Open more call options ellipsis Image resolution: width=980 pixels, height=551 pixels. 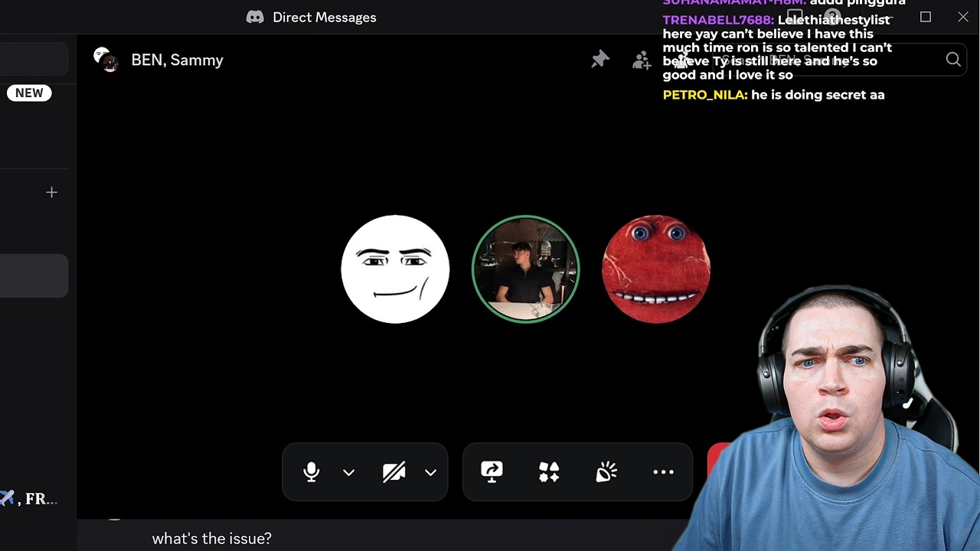pos(663,472)
